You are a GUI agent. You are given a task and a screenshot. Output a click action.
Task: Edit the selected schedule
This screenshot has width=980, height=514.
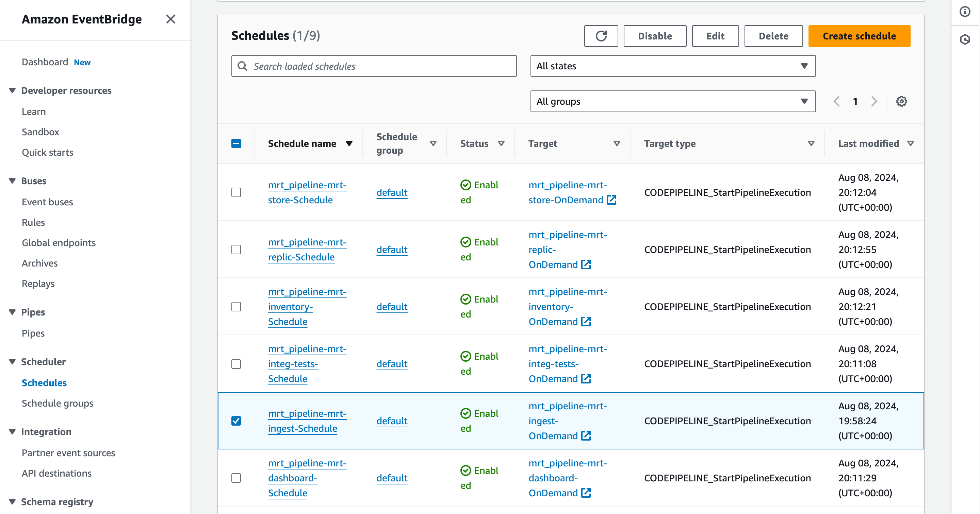[715, 36]
